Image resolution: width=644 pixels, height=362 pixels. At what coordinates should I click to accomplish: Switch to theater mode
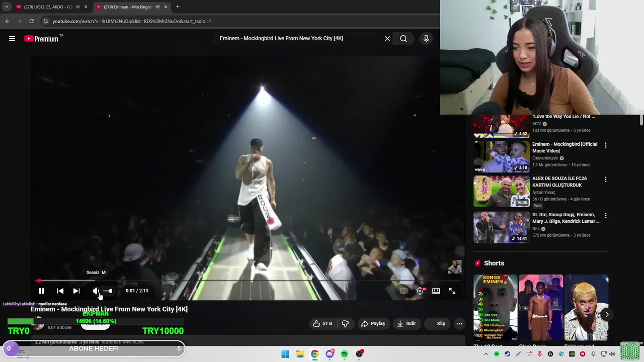point(436,291)
